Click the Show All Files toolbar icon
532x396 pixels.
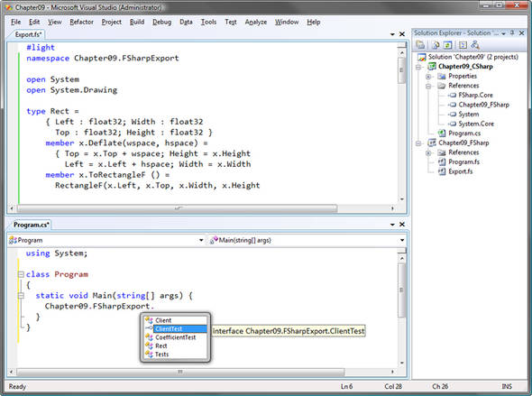(x=436, y=45)
